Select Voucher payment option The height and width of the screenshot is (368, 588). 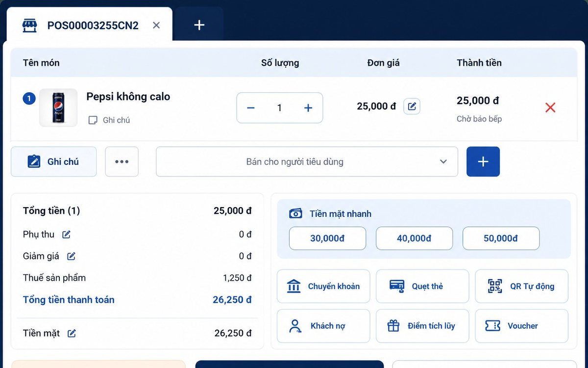pos(521,326)
